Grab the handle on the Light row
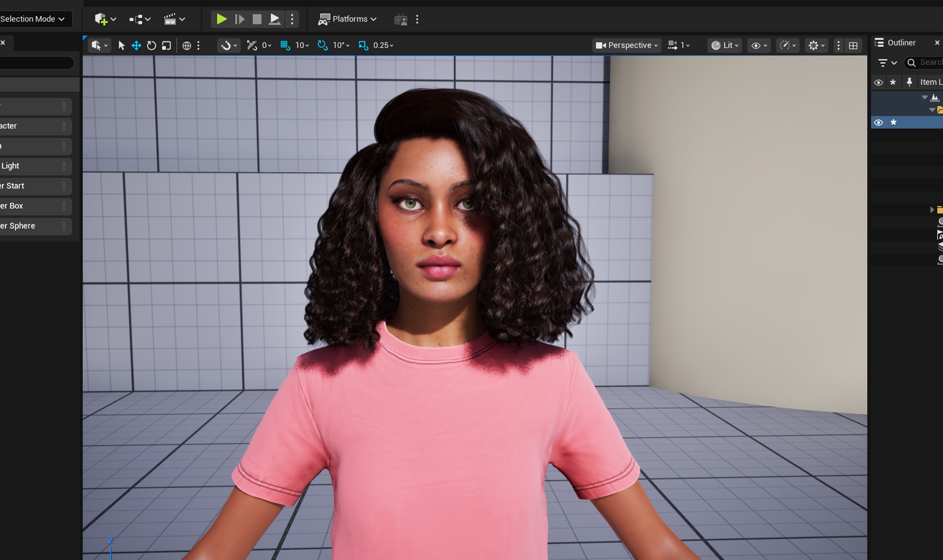 click(x=64, y=166)
